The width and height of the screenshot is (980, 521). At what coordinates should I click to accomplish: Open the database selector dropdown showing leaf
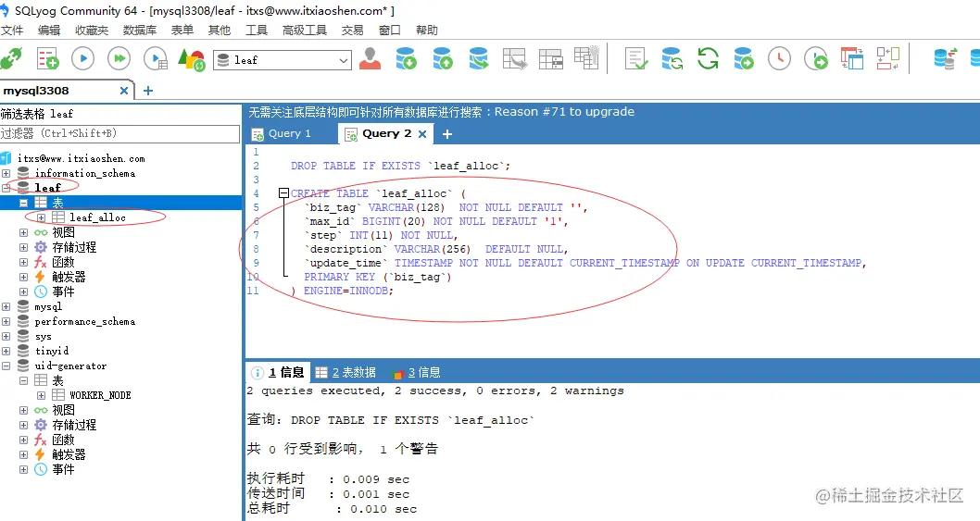pos(283,60)
